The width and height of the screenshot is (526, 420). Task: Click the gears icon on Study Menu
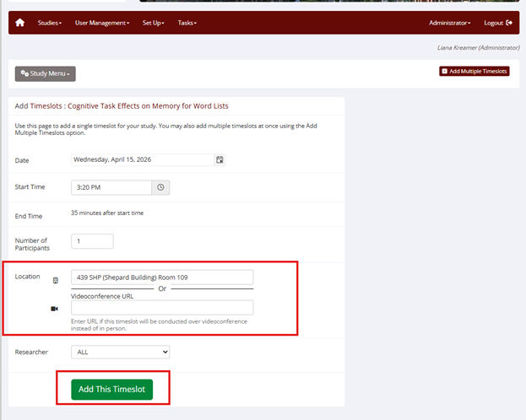point(24,73)
